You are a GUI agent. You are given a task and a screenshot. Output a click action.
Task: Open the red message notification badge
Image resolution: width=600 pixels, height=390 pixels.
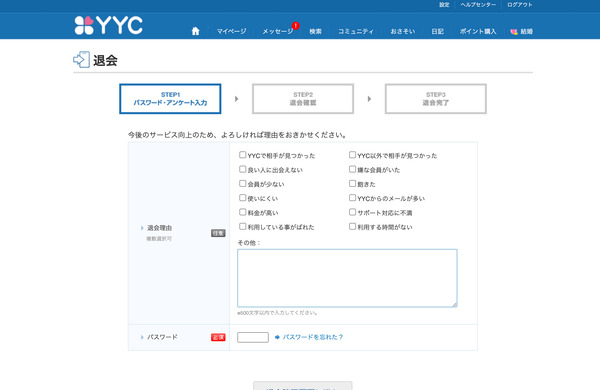tap(295, 26)
